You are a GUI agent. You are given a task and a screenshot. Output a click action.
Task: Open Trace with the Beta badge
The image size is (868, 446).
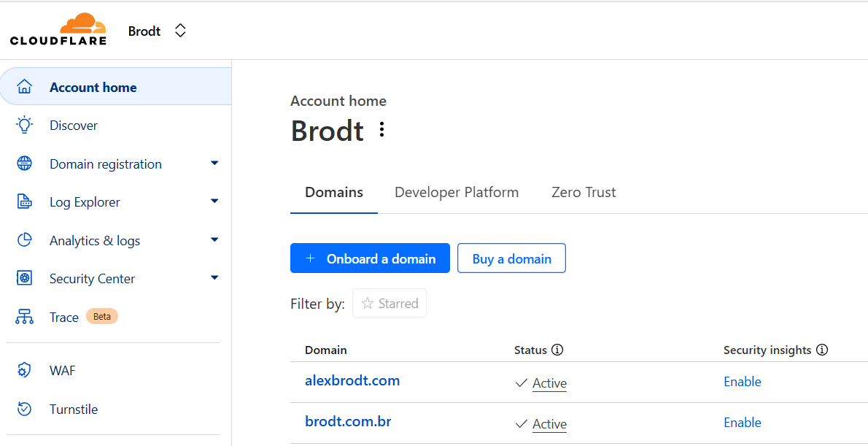tap(64, 316)
